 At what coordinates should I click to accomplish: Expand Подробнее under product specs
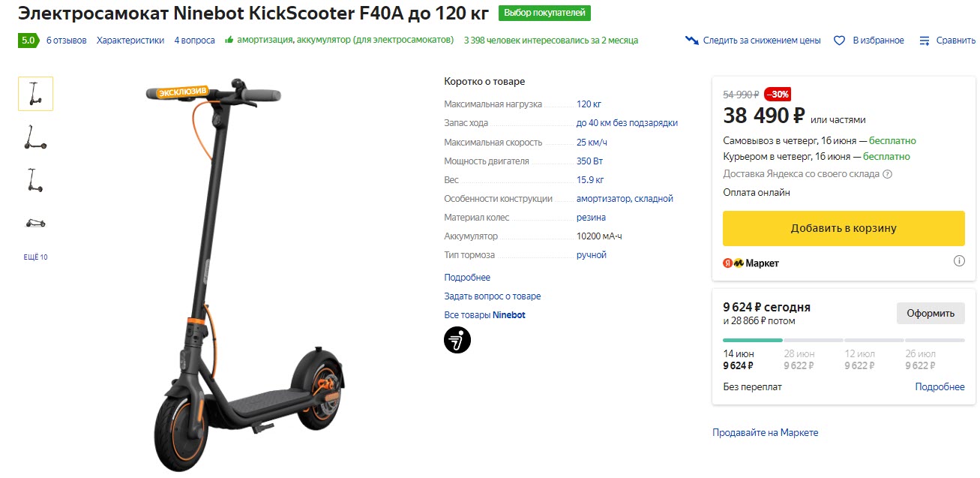pos(466,277)
